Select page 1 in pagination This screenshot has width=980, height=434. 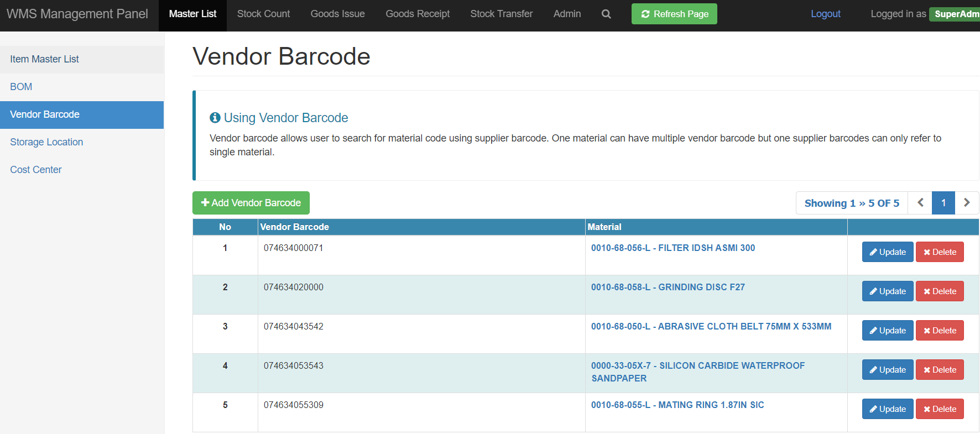click(x=943, y=203)
